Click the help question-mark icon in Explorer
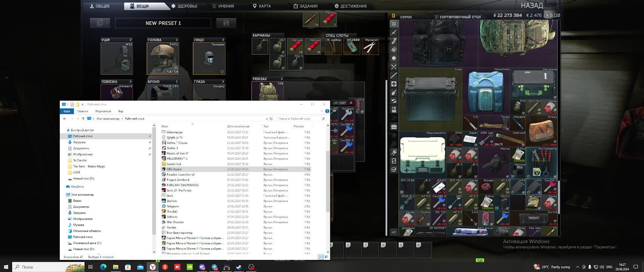 coord(327,111)
